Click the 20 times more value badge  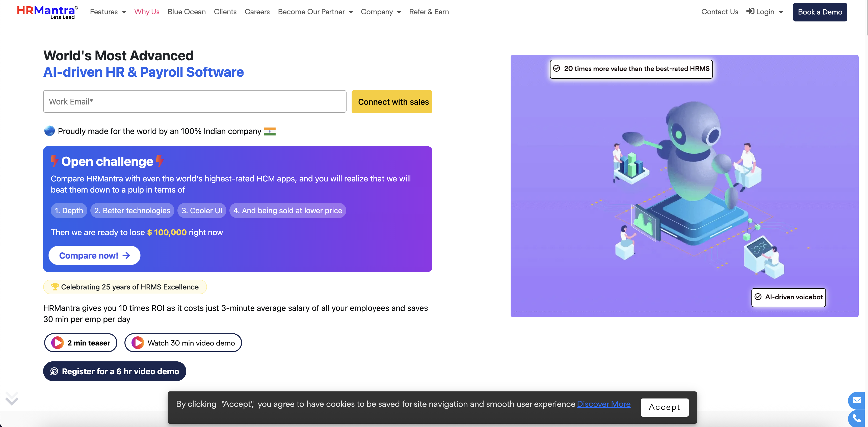coord(631,69)
